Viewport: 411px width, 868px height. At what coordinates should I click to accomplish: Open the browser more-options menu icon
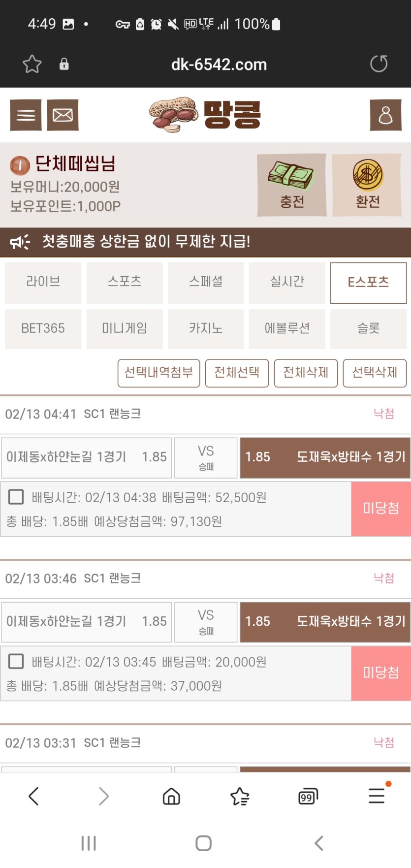[x=377, y=796]
